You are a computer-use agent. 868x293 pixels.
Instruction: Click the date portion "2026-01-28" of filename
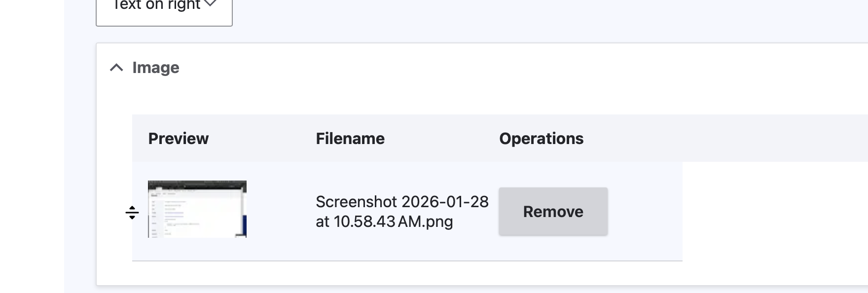click(x=445, y=202)
